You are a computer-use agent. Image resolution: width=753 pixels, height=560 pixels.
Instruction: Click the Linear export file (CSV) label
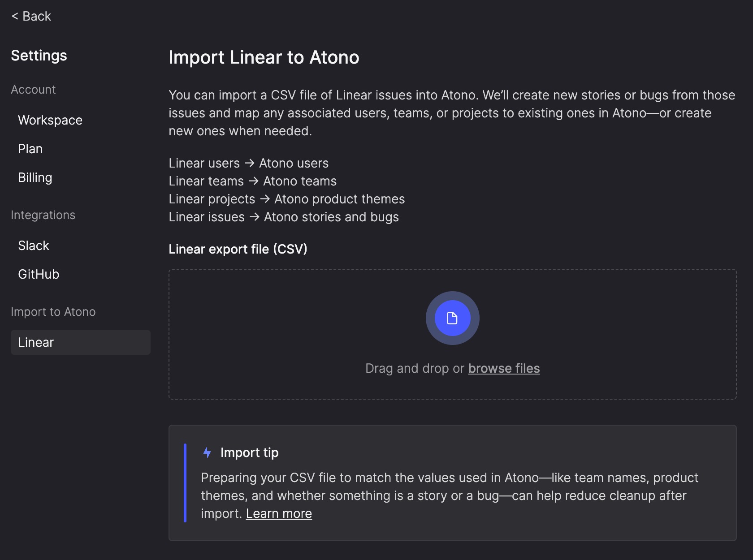click(x=238, y=249)
